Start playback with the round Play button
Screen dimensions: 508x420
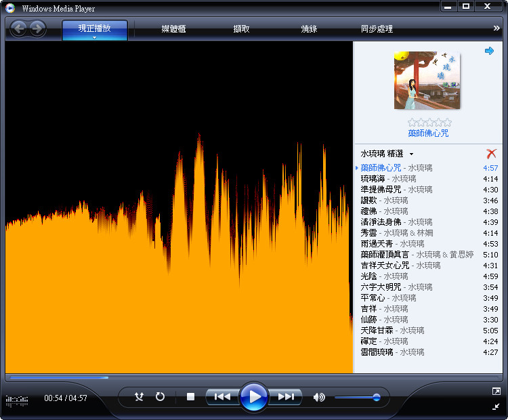coord(254,397)
